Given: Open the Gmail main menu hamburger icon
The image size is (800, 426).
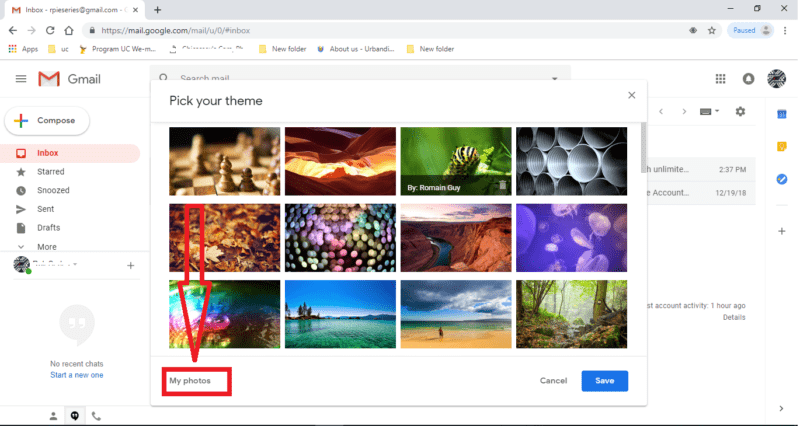Looking at the screenshot, I should [x=21, y=79].
